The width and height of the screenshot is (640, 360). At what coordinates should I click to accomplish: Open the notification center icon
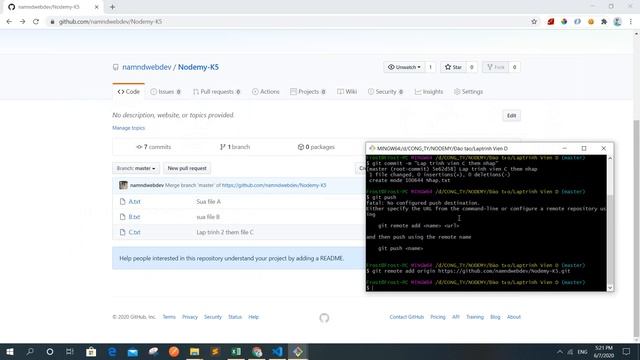click(x=627, y=351)
